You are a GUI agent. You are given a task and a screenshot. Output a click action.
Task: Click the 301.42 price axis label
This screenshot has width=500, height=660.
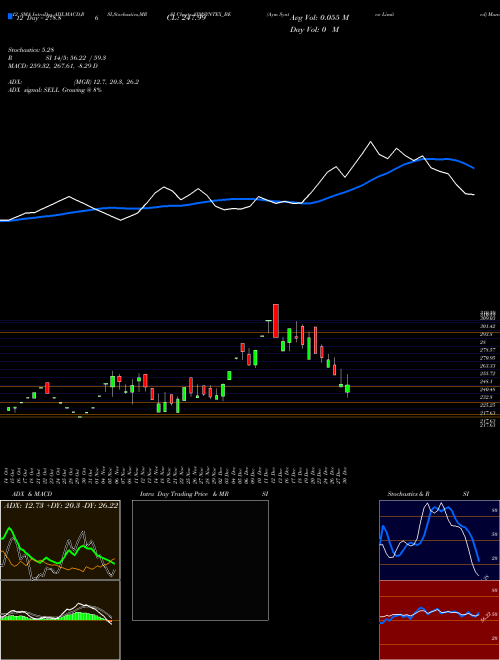click(488, 327)
